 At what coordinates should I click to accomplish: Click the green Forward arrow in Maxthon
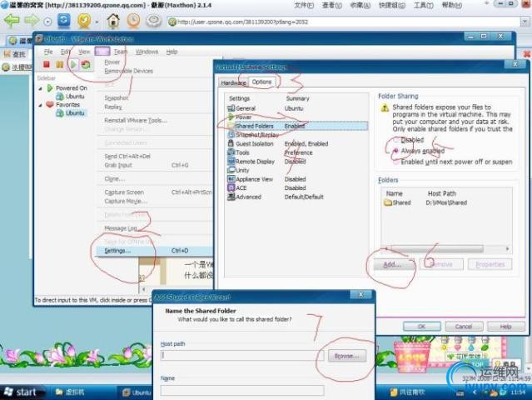point(32,21)
